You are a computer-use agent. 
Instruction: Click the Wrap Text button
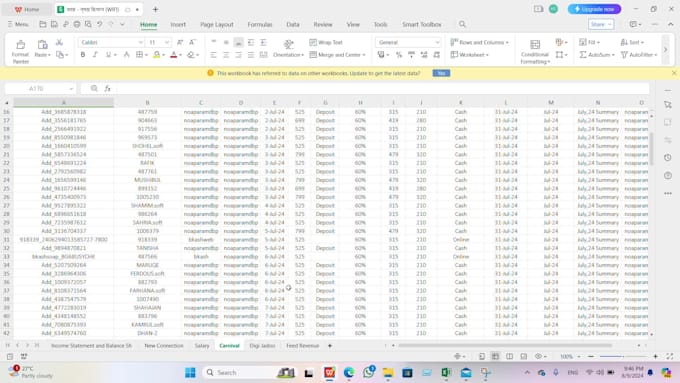click(x=326, y=42)
